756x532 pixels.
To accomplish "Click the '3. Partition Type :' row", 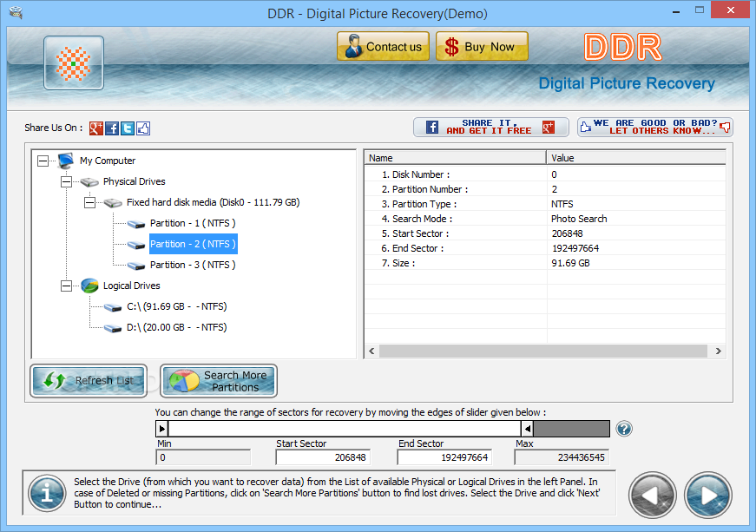I will (x=545, y=204).
